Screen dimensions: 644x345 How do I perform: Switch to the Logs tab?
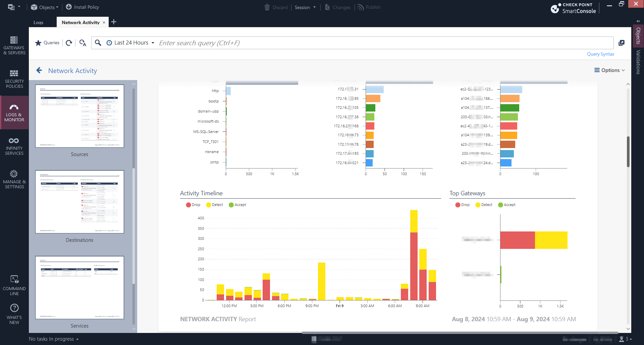tap(38, 22)
